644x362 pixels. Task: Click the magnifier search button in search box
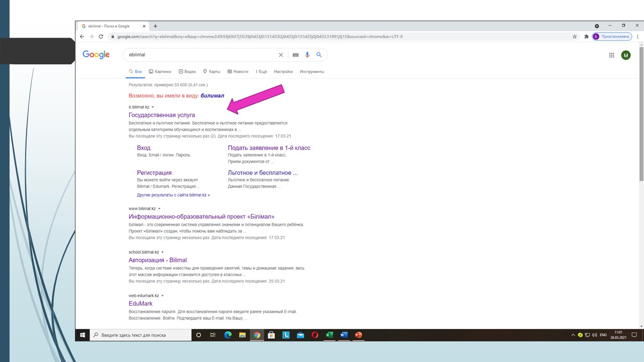[x=319, y=55]
